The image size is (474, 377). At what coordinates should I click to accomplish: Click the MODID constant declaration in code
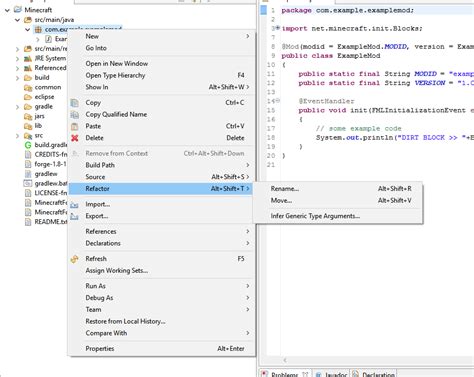click(386, 74)
